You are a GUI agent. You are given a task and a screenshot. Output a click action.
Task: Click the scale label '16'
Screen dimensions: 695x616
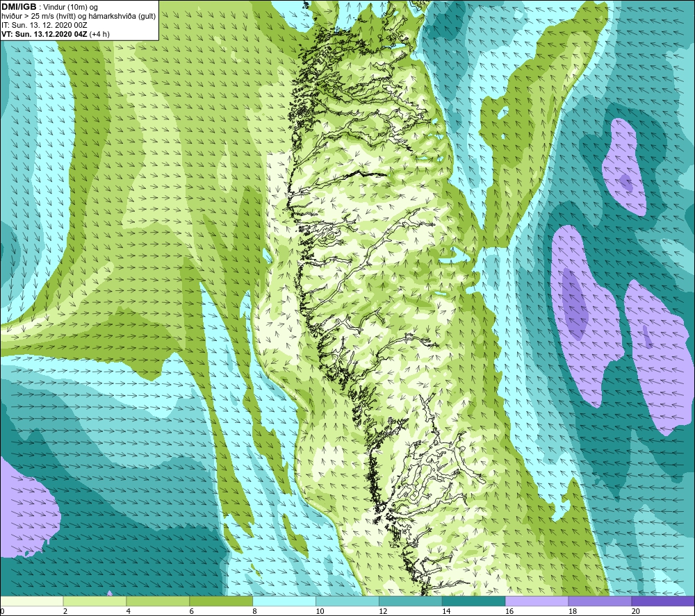509,611
